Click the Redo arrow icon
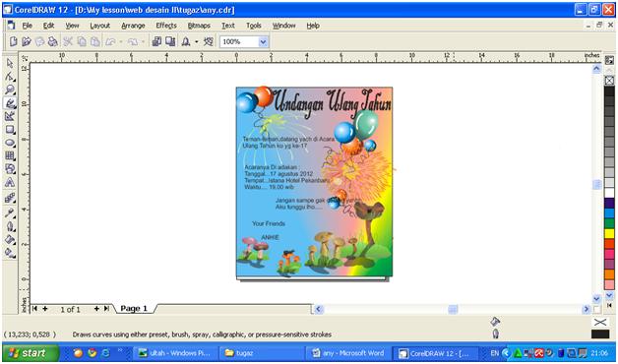This screenshot has width=618, height=364. pos(133,41)
